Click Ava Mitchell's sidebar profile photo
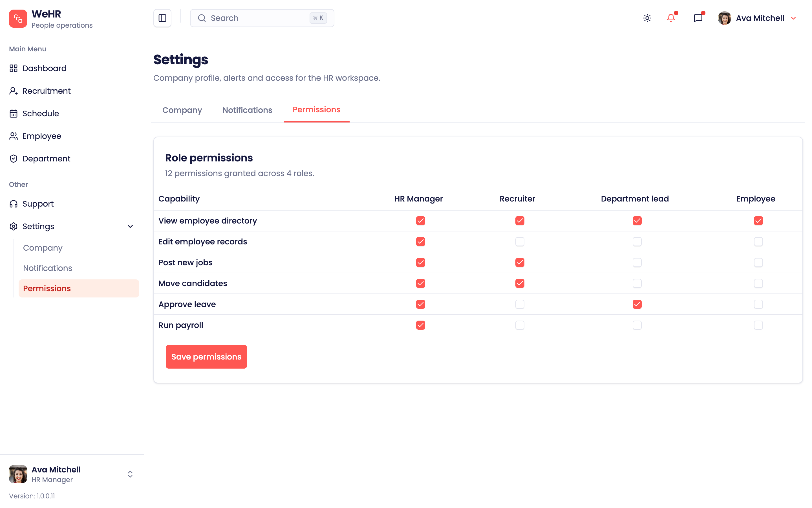This screenshot has width=812, height=508. point(18,474)
